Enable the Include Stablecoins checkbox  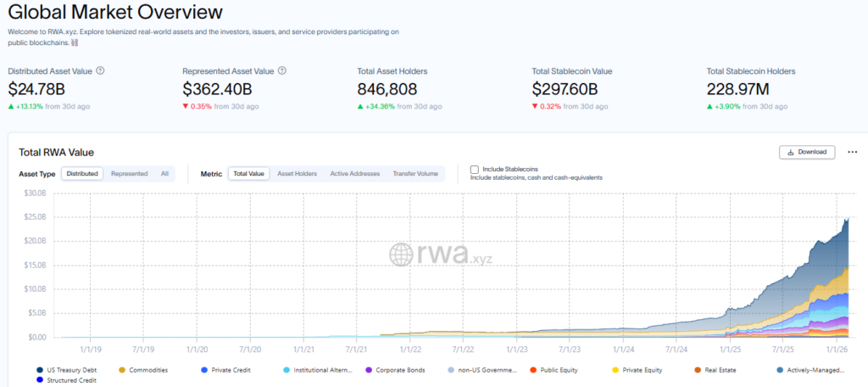tap(475, 170)
